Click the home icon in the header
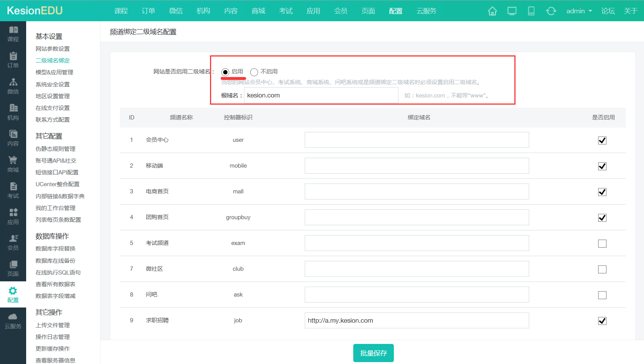 click(492, 11)
